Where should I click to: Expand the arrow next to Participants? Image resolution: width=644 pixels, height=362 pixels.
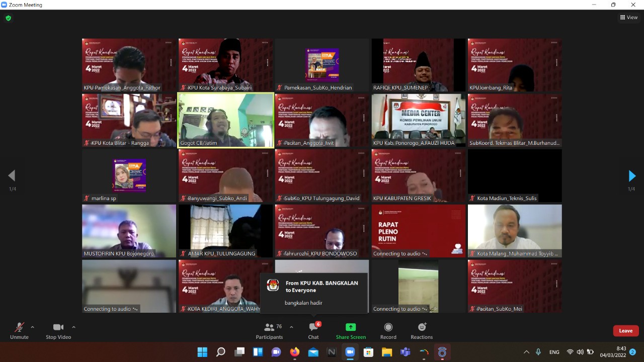coord(291,327)
